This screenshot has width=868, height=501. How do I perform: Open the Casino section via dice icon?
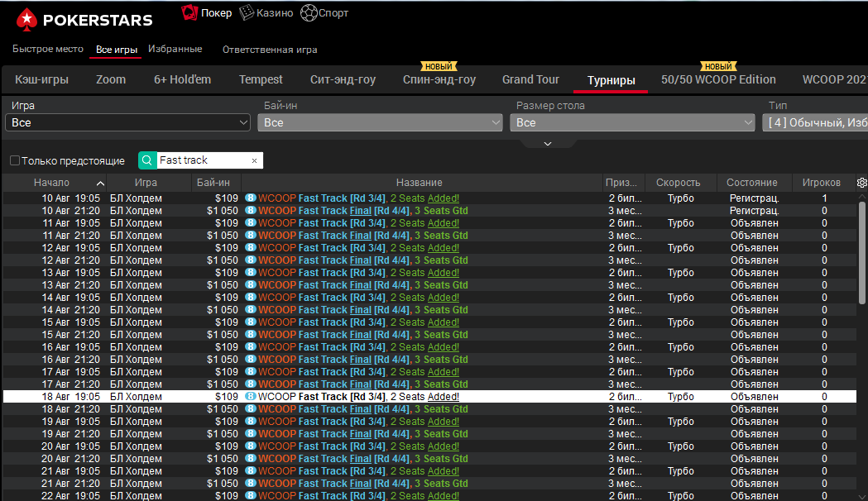pos(247,12)
